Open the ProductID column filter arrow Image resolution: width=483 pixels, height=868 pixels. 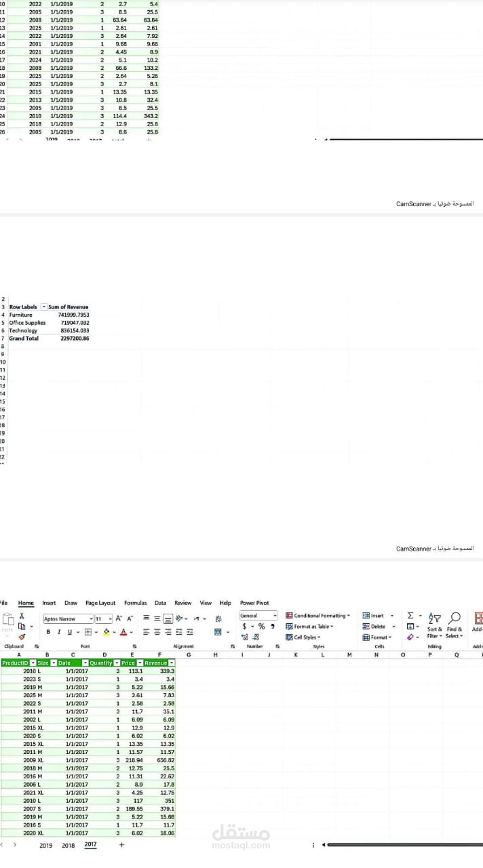coord(33,663)
